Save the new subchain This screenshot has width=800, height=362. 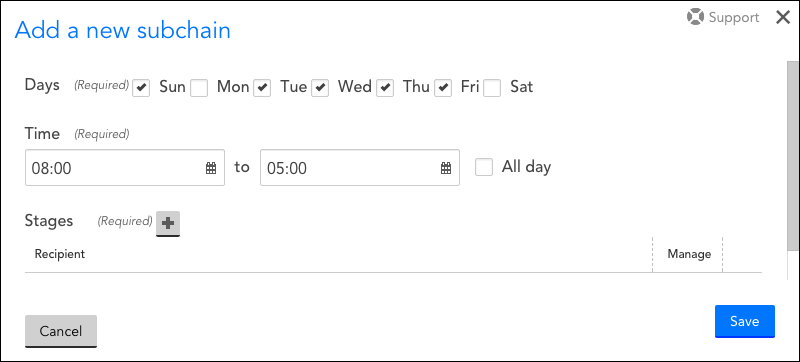tap(744, 321)
